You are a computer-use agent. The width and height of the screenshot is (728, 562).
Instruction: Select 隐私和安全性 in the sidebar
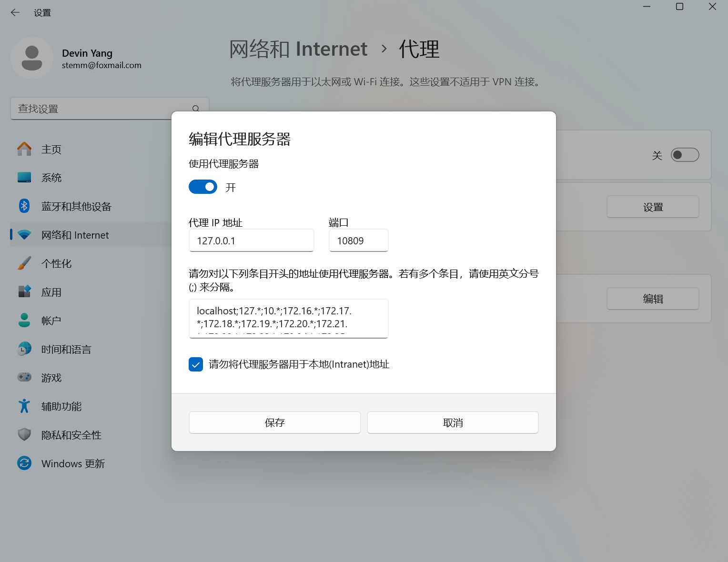point(71,434)
